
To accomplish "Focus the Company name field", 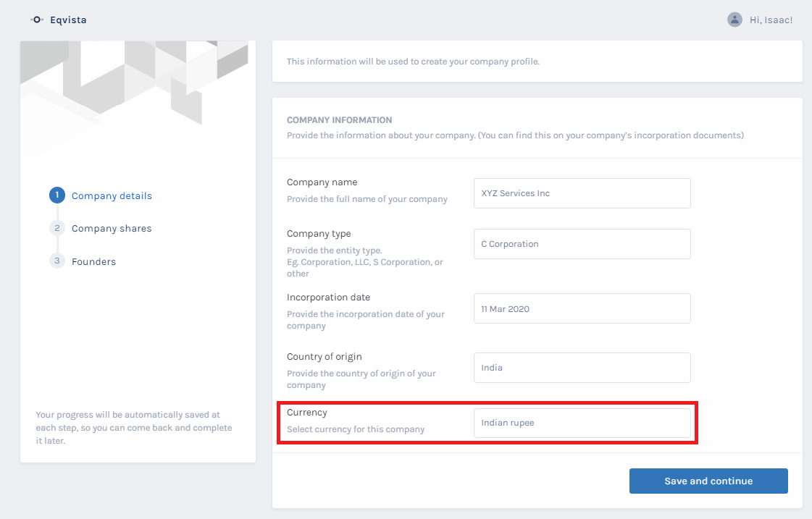I will 582,193.
